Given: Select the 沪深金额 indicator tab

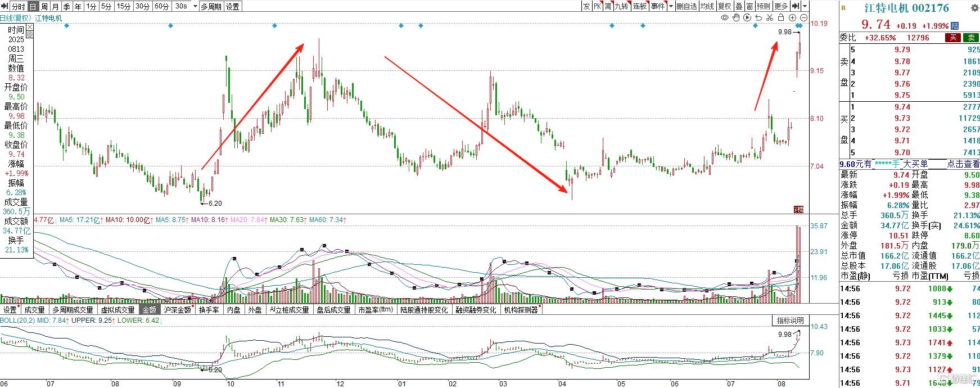Looking at the screenshot, I should [x=177, y=310].
